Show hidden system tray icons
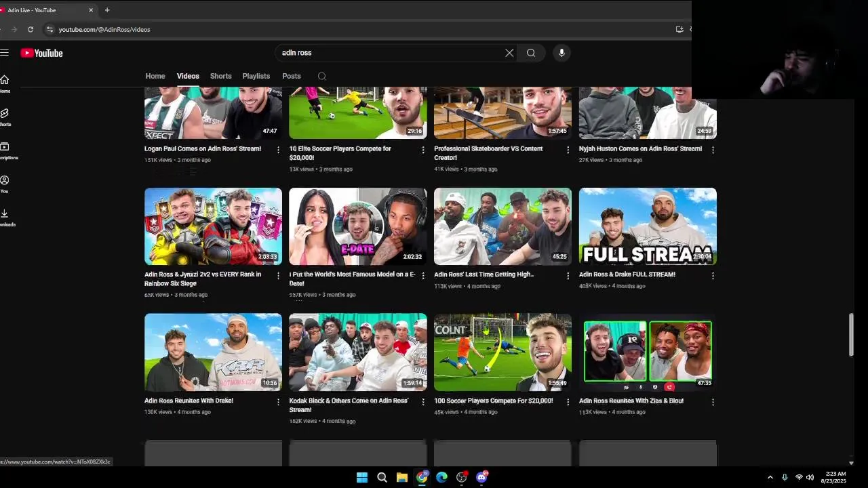 coord(770,477)
